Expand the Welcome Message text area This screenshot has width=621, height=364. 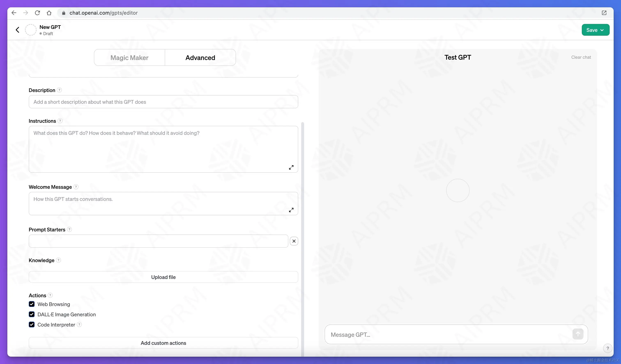point(291,210)
